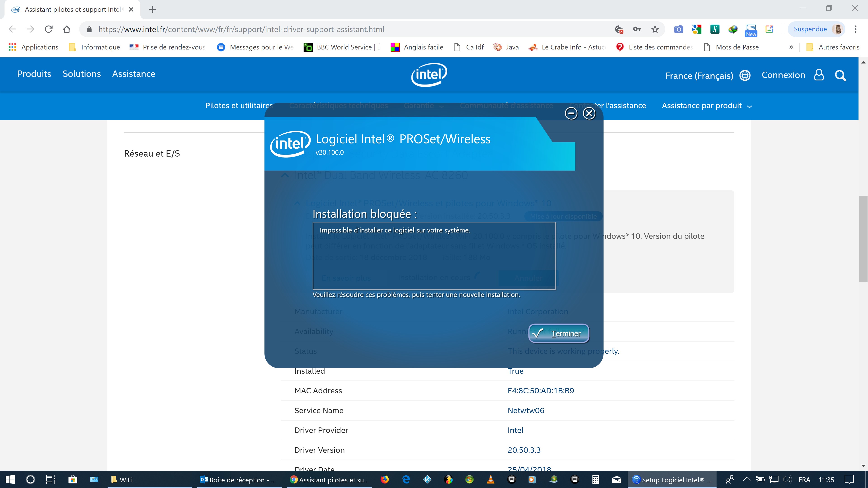Go back to previous page
This screenshot has height=488, width=868.
coord(12,29)
